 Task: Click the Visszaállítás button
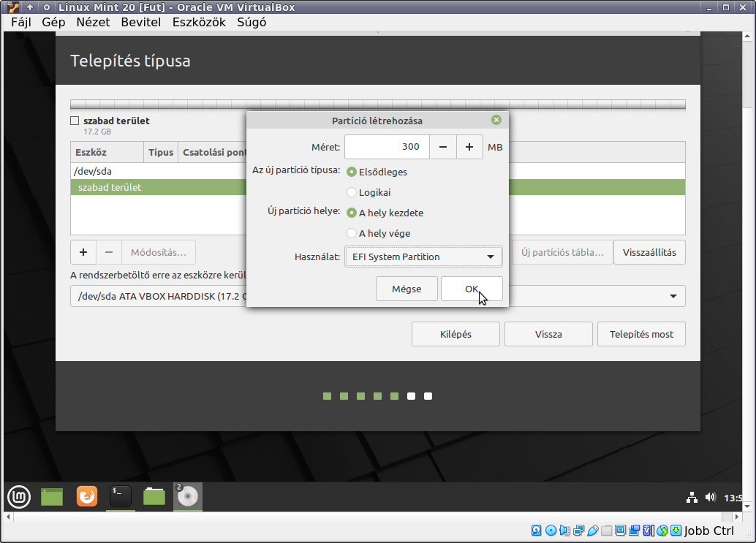point(649,252)
